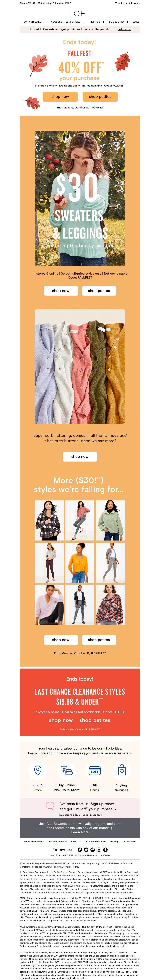The height and width of the screenshot is (980, 160).
Task: Go to the LOU & GREY menu item
Action: click(x=117, y=22)
